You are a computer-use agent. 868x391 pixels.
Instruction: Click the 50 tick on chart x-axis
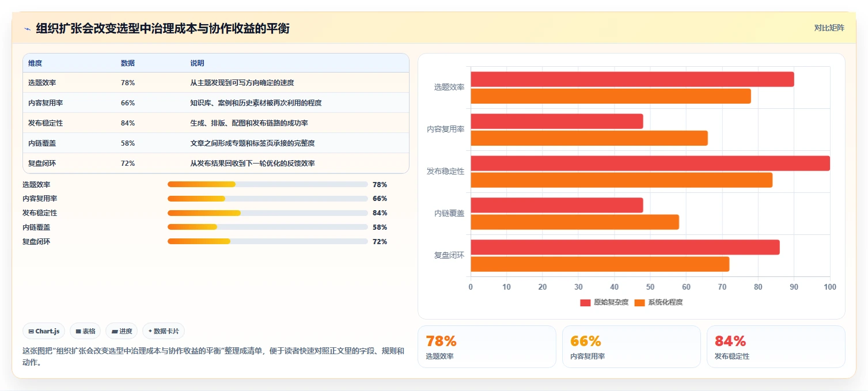coord(650,287)
